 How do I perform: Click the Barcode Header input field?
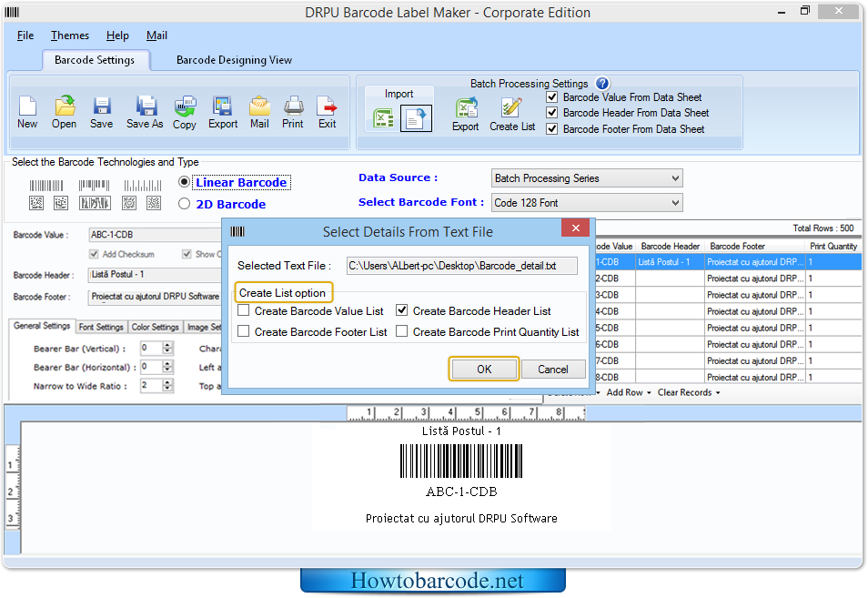pyautogui.click(x=155, y=275)
